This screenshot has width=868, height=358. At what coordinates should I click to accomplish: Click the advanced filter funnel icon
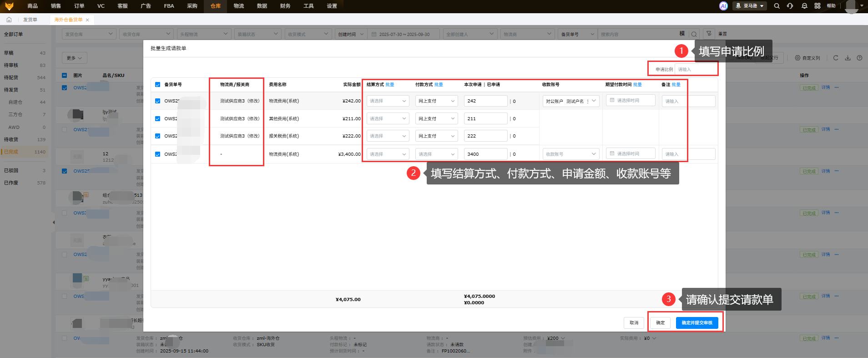pos(709,34)
